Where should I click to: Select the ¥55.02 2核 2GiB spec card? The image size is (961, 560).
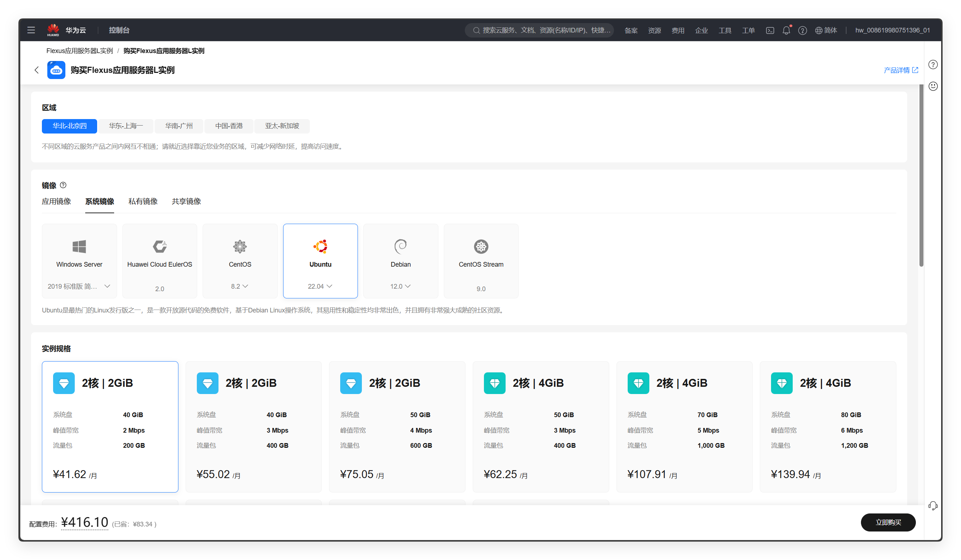point(254,426)
